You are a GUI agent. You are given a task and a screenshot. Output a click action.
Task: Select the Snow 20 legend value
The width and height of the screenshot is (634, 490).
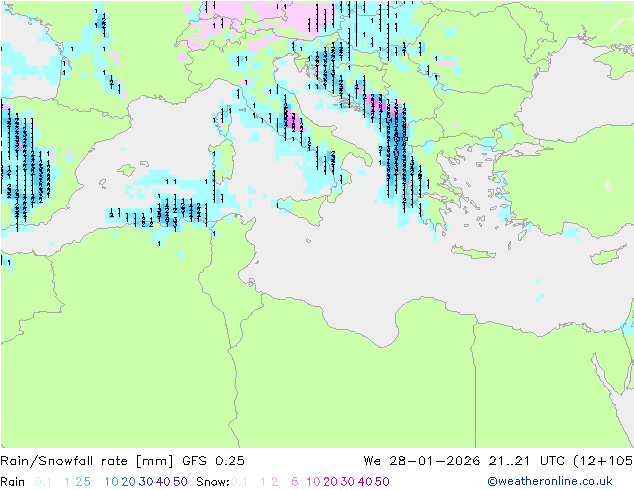(330, 482)
